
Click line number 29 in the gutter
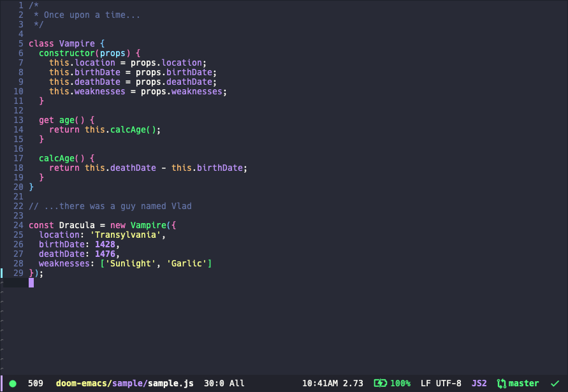18,273
